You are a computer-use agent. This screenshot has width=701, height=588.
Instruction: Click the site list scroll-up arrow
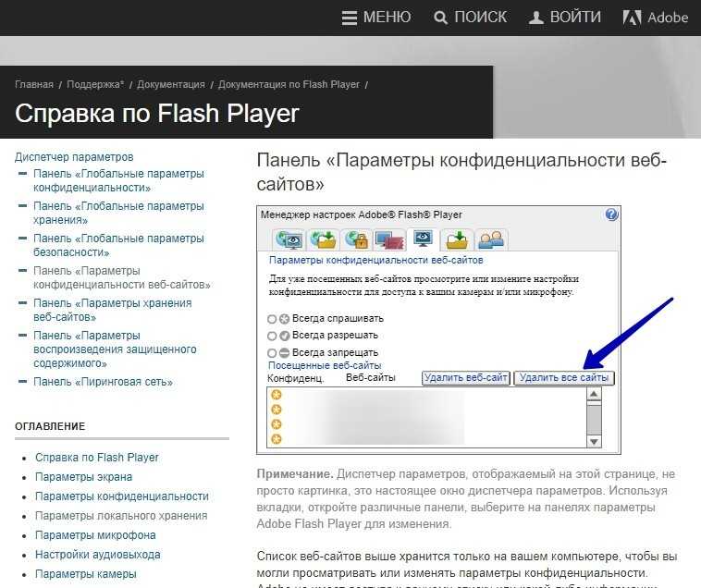(594, 394)
